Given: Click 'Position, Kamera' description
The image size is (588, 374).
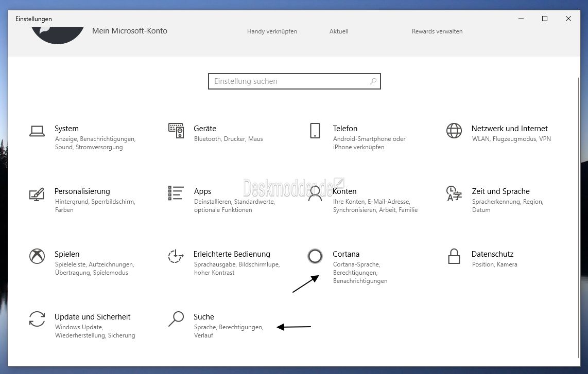Looking at the screenshot, I should [x=494, y=264].
